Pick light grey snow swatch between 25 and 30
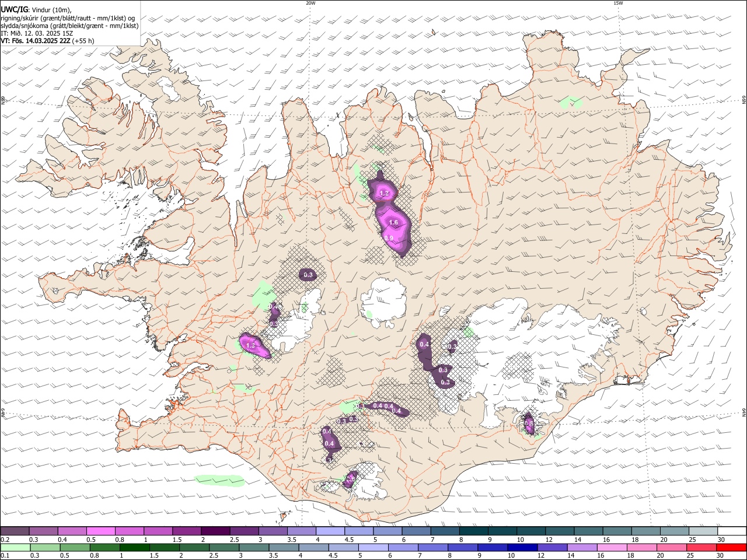This screenshot has height=560, width=747. (703, 531)
